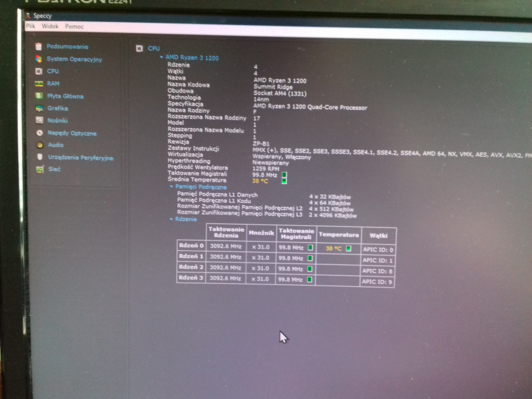Open the Podsumowanie summary page

tap(67, 47)
